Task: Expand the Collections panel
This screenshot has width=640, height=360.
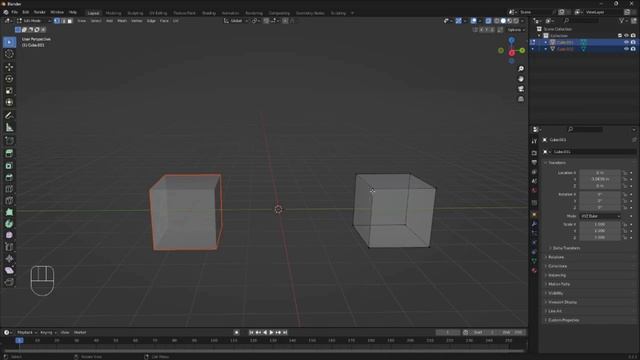Action: click(x=557, y=266)
